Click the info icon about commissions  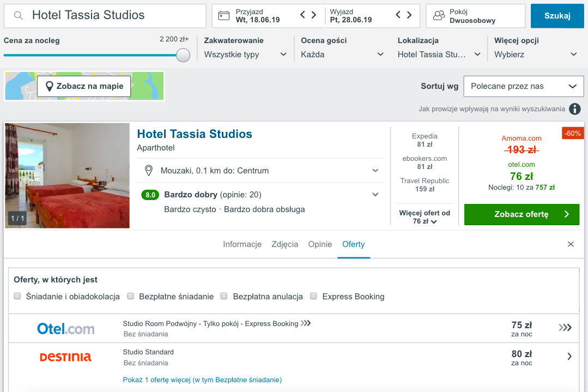coord(574,109)
